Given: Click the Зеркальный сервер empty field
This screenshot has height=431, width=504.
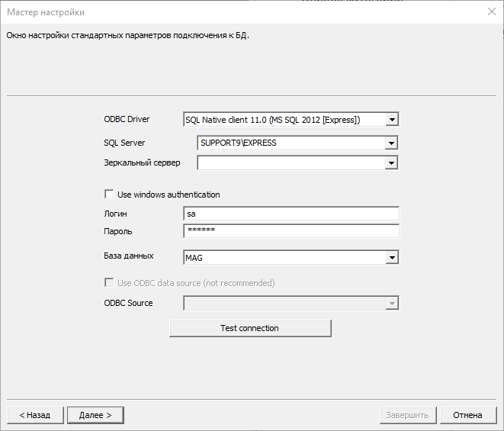Looking at the screenshot, I should tap(291, 162).
